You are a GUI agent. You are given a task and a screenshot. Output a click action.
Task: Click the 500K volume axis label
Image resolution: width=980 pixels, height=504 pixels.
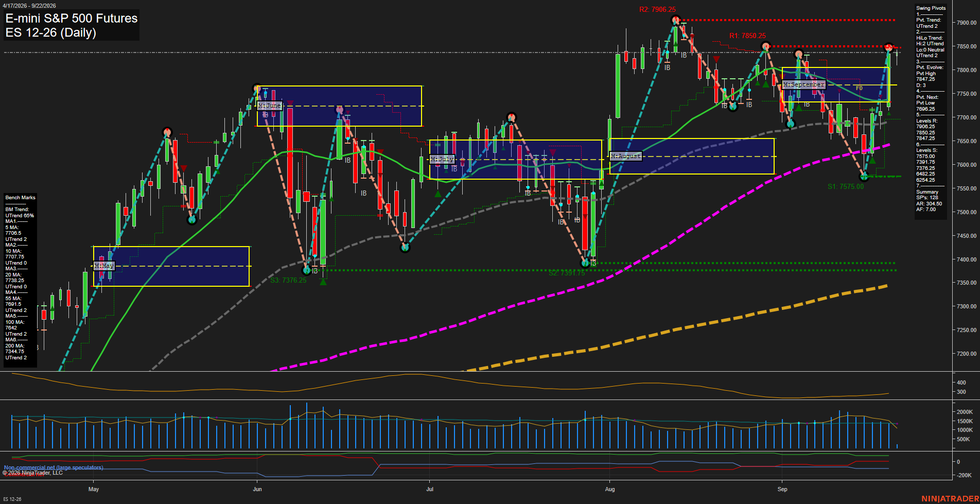click(x=963, y=440)
